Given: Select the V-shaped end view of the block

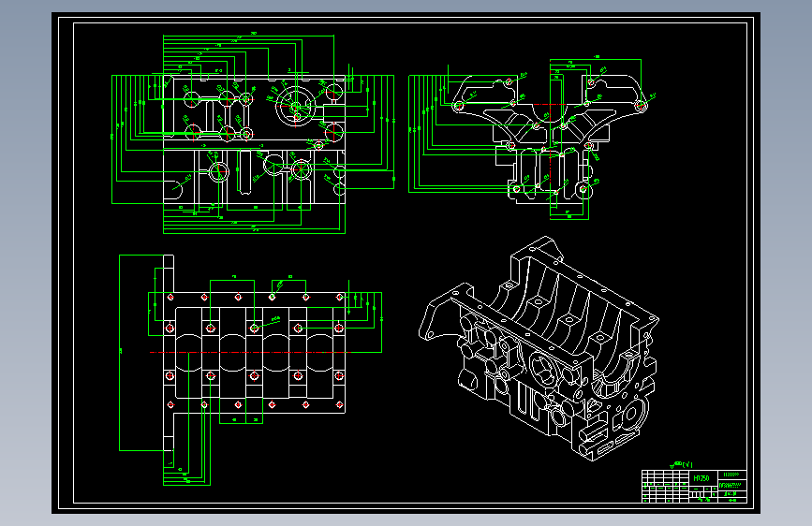Looking at the screenshot, I should pos(549,139).
